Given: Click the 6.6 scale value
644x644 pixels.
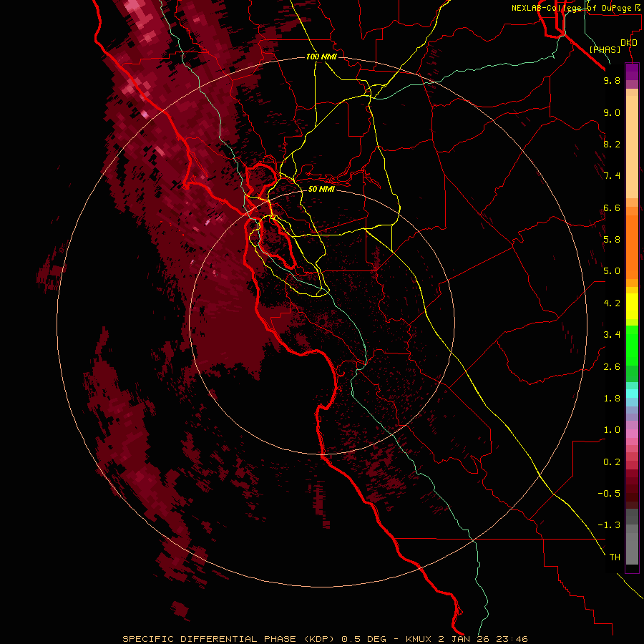Looking at the screenshot, I should click(x=612, y=208).
